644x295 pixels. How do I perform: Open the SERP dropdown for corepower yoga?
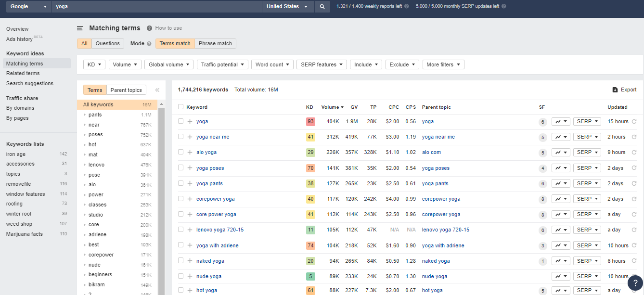pos(587,198)
